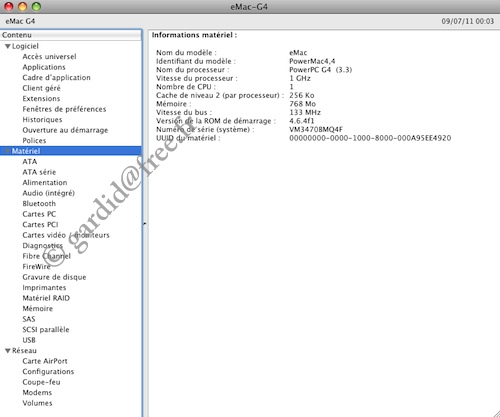This screenshot has width=500, height=417.
Task: Select Cartes PC item
Action: point(39,214)
